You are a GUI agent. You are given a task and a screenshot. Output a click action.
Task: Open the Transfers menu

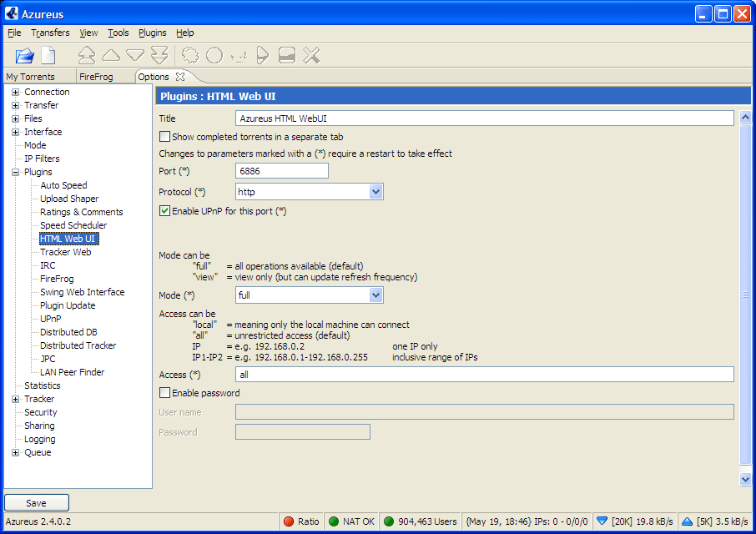(x=50, y=33)
